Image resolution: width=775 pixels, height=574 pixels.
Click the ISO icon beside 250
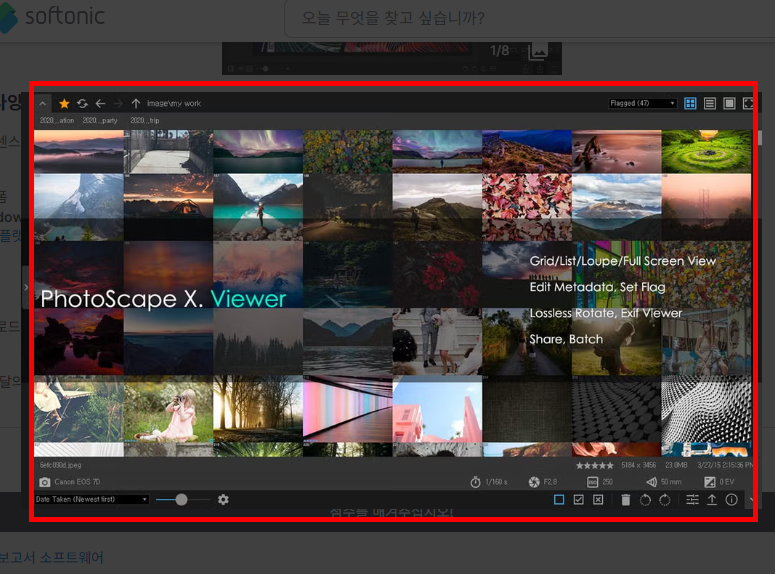(x=592, y=482)
